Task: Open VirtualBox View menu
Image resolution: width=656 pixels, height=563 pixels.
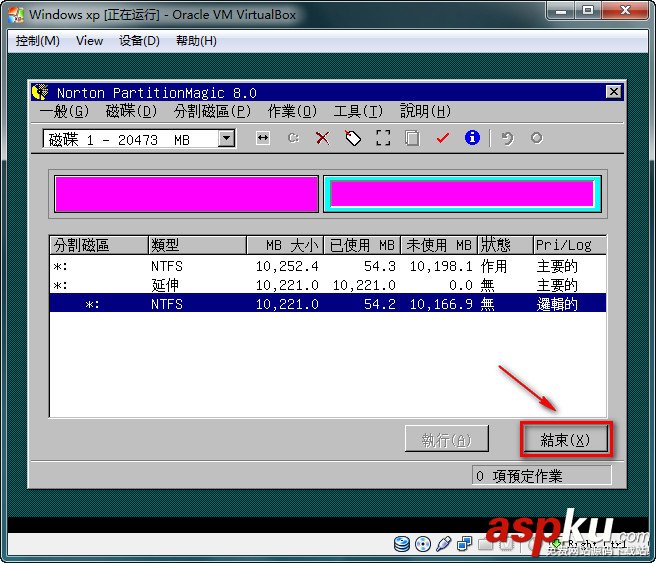Action: pyautogui.click(x=90, y=41)
